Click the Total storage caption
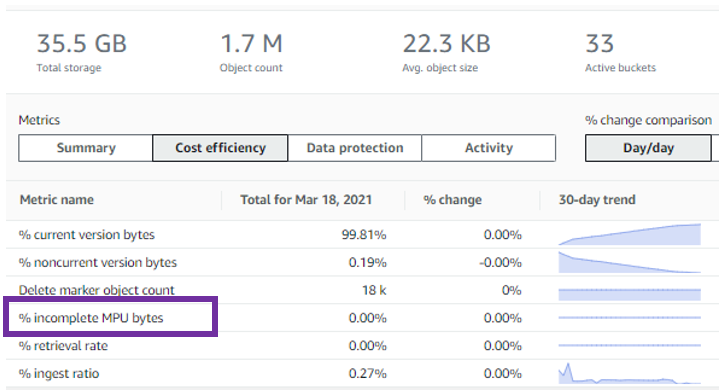The height and width of the screenshot is (391, 727). (69, 68)
